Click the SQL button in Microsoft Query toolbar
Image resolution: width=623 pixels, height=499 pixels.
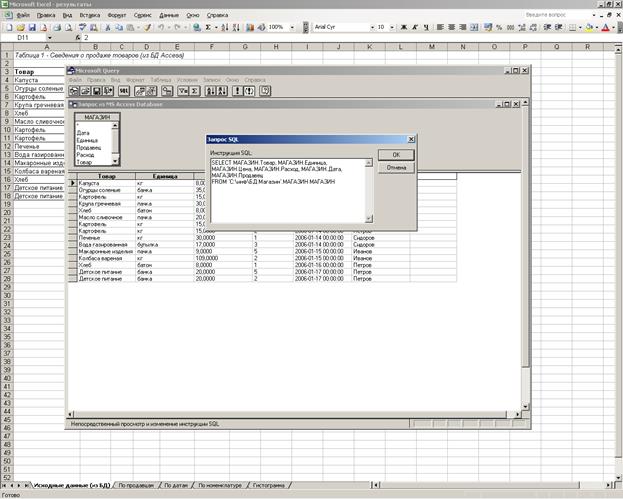point(124,91)
